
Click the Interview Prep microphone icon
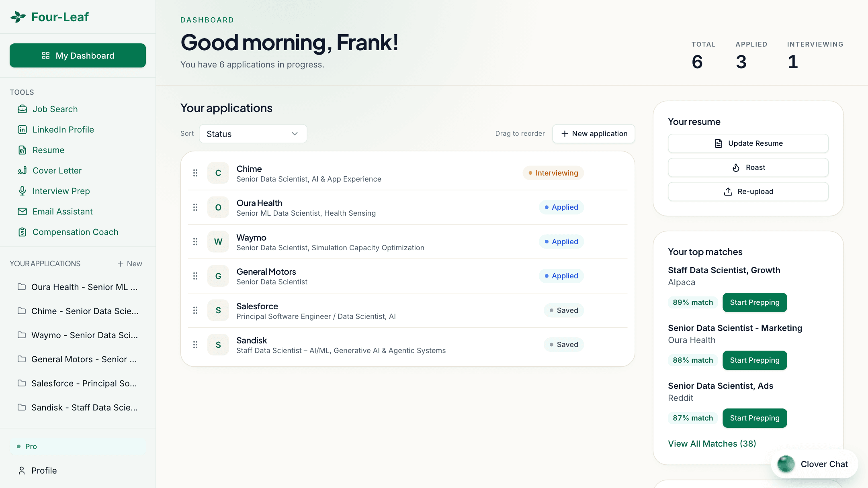(x=23, y=191)
